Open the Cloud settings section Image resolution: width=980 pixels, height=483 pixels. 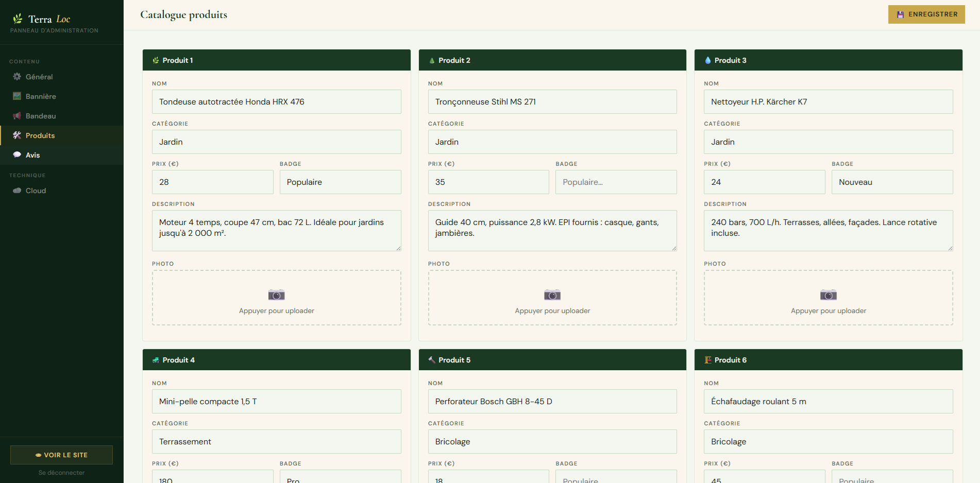(x=62, y=191)
